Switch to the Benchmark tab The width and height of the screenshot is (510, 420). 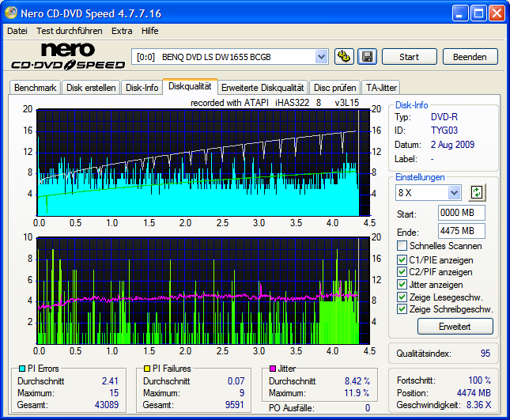click(x=35, y=88)
